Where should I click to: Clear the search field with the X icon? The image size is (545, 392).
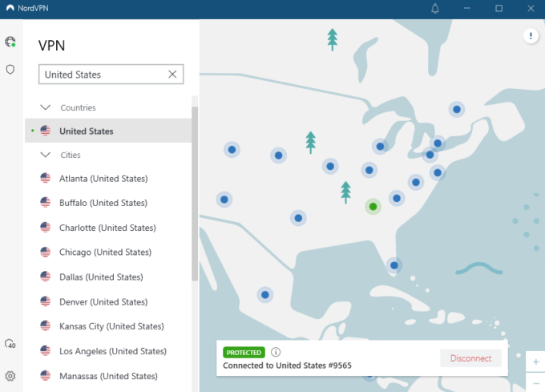click(172, 74)
